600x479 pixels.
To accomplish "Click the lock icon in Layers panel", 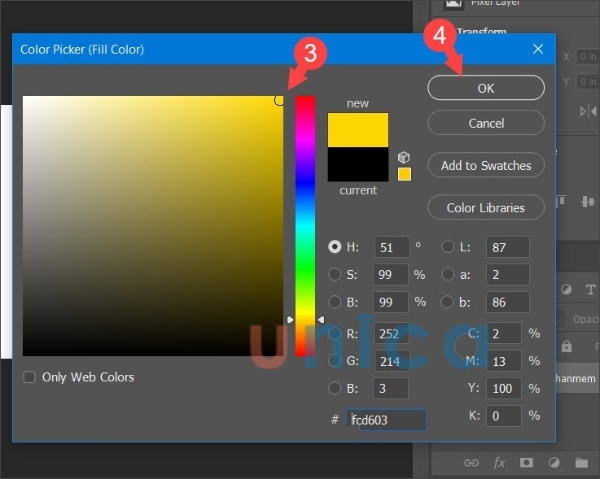I will click(x=566, y=346).
